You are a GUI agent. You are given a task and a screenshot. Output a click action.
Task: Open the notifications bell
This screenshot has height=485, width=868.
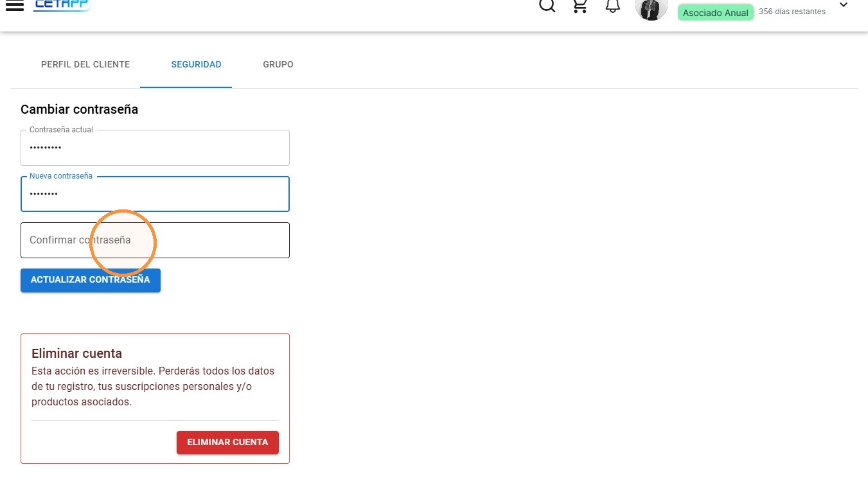(x=613, y=6)
